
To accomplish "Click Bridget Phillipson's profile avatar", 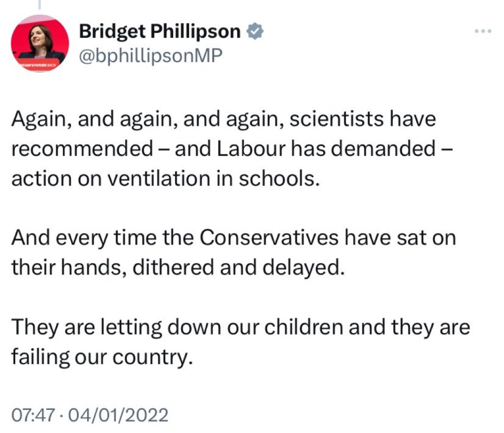I will (40, 44).
